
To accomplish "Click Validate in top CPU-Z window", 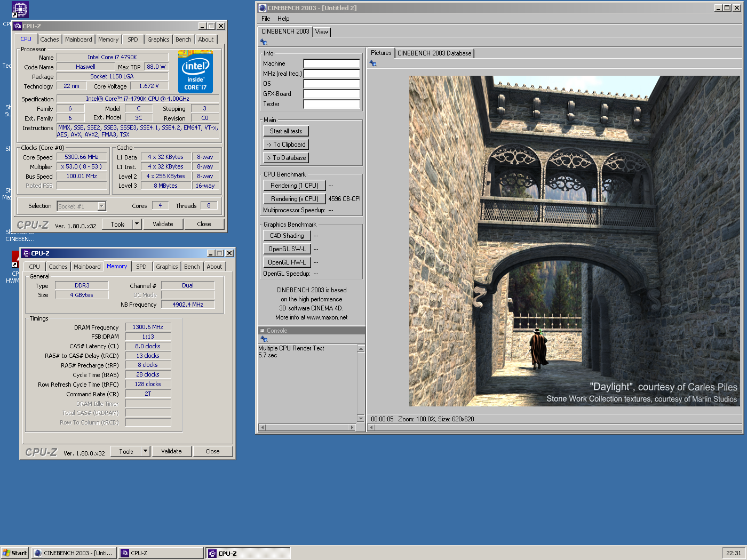I will pyautogui.click(x=163, y=224).
